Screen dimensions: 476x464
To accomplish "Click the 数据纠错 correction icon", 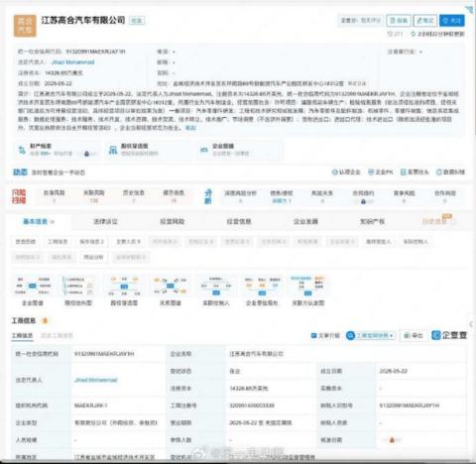I will tap(439, 173).
